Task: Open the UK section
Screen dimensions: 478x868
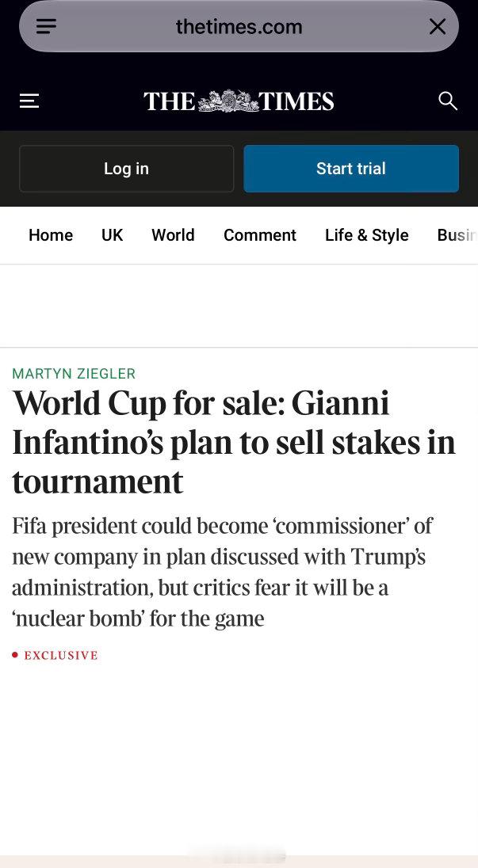Action: tap(112, 235)
